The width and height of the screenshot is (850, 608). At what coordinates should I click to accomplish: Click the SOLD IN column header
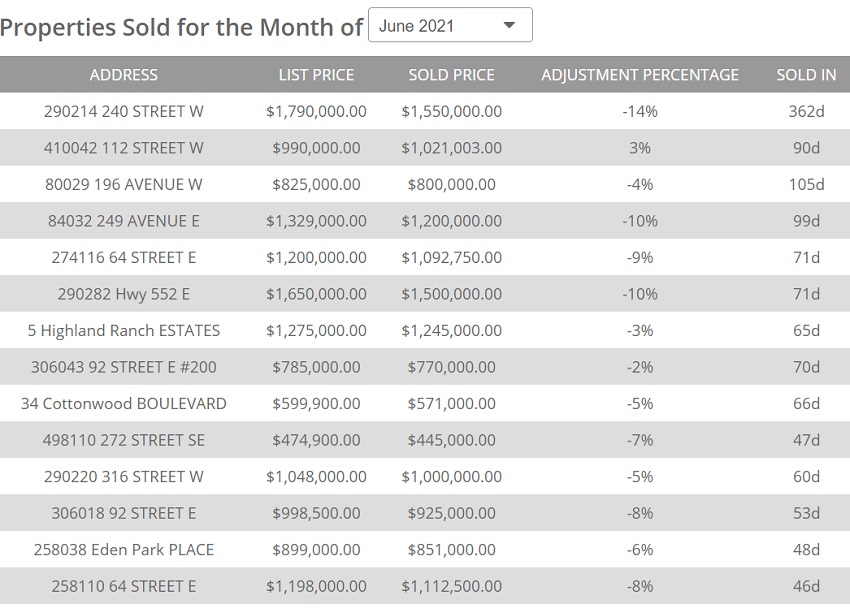tap(806, 75)
